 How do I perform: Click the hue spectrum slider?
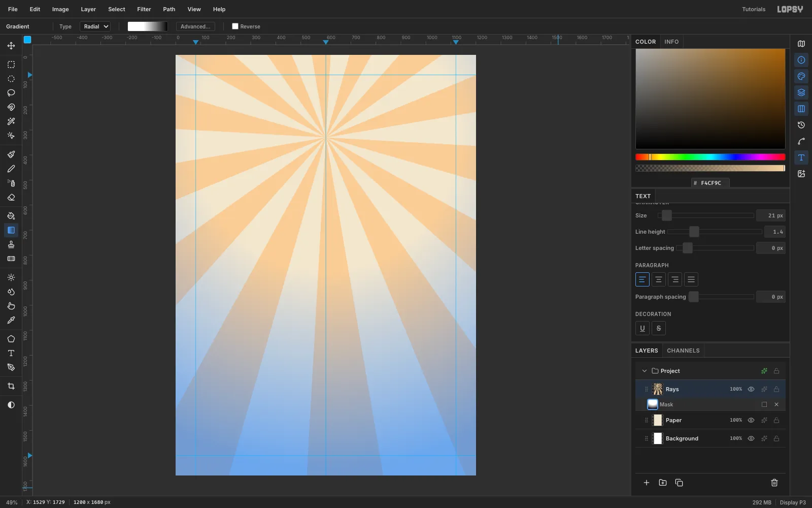click(x=710, y=157)
